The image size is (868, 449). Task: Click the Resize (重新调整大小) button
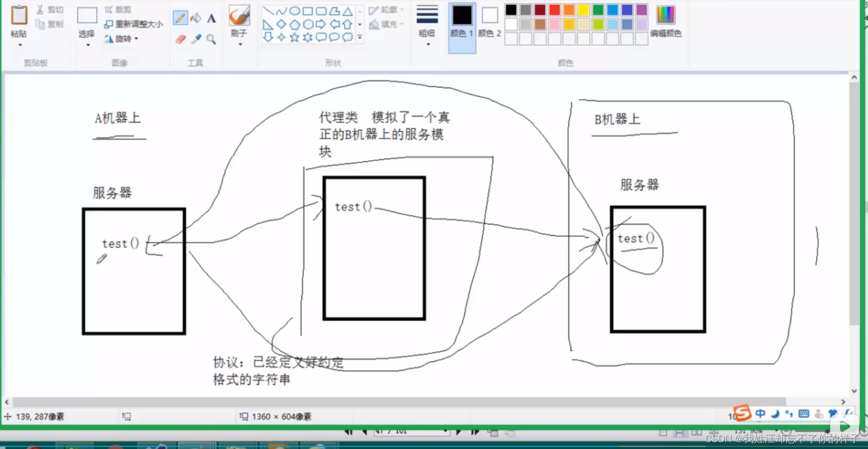(134, 24)
